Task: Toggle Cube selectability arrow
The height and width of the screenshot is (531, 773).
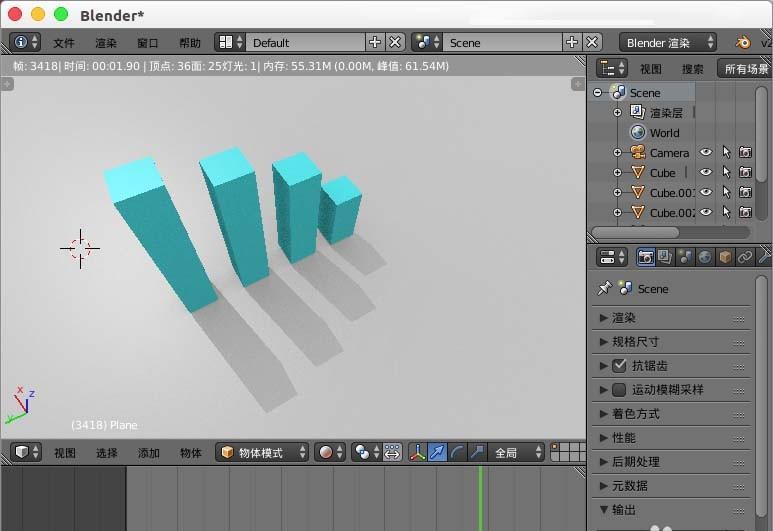Action: click(726, 172)
